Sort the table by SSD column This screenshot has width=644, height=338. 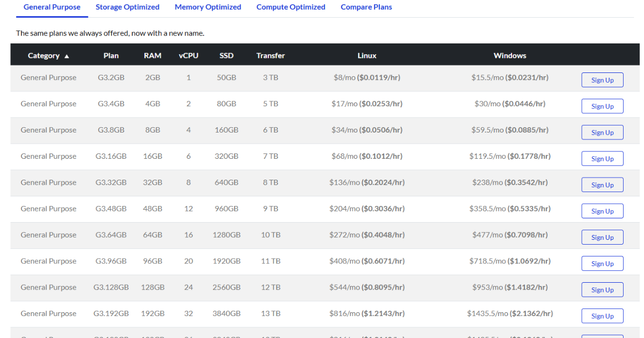coord(226,55)
